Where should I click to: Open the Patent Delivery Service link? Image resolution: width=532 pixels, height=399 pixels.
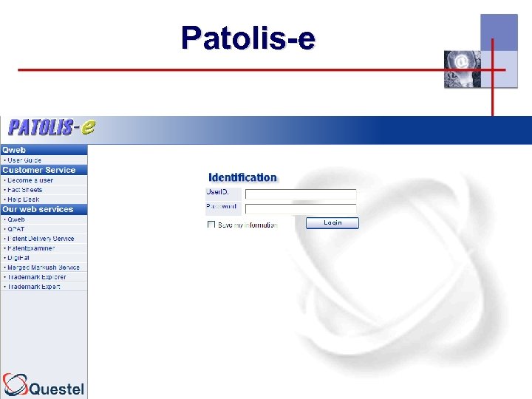click(x=41, y=239)
